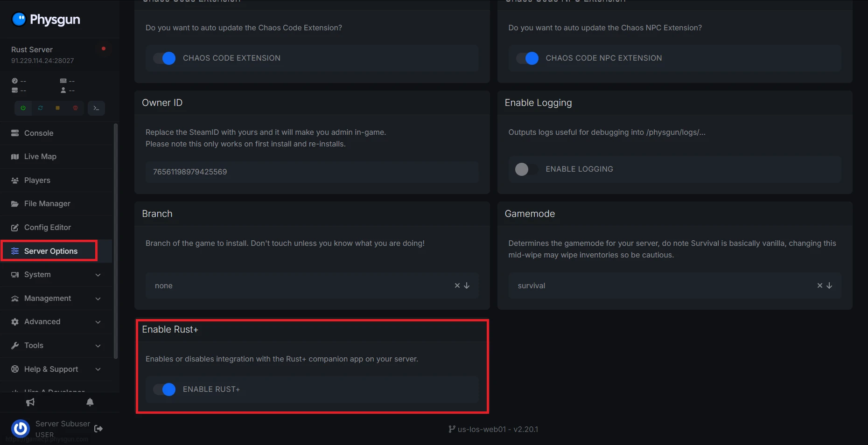Click the logout arrow icon
The height and width of the screenshot is (445, 868).
pos(98,429)
